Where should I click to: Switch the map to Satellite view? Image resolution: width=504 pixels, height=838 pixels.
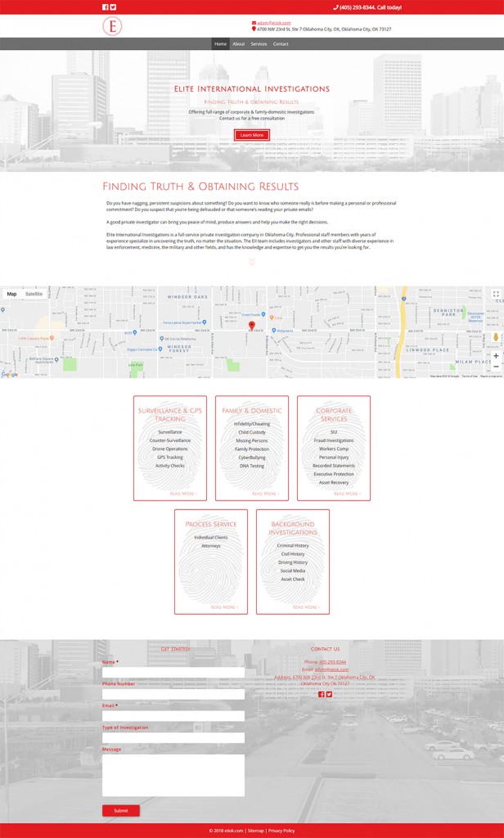(x=34, y=294)
